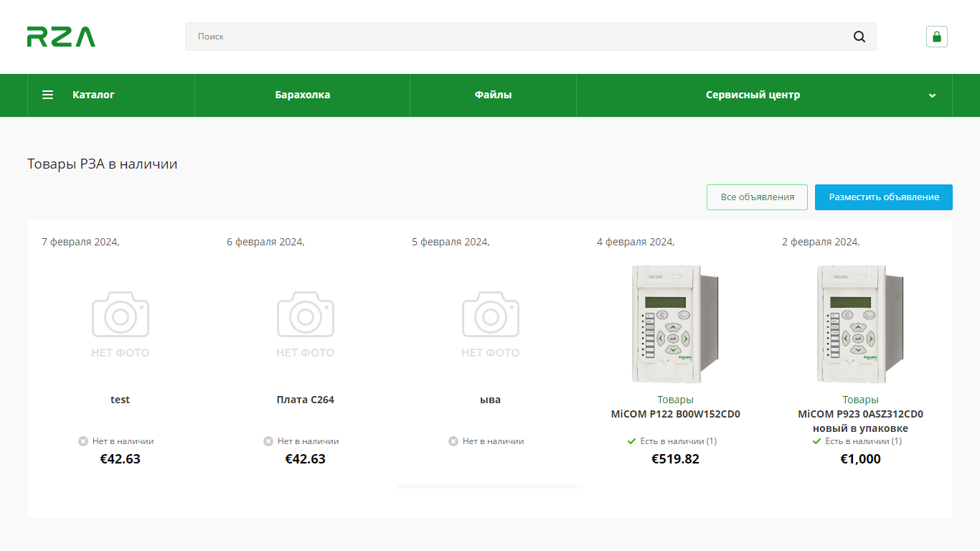Open the Сервисный центр menu item
This screenshot has height=551, width=980.
753,95
